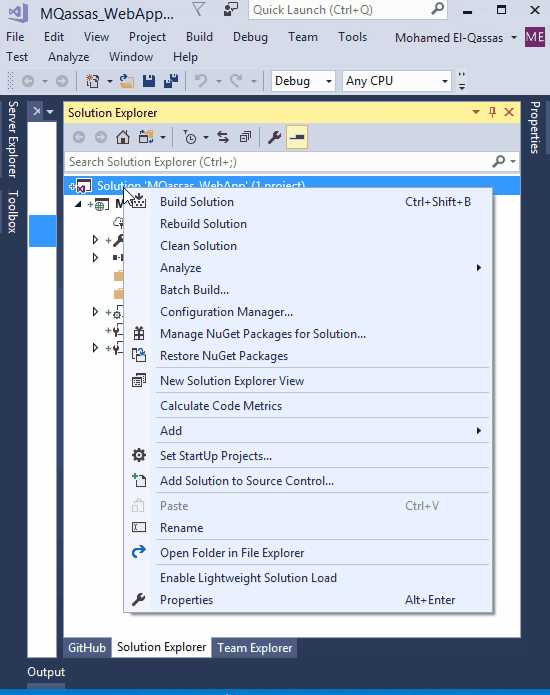550x695 pixels.
Task: Choose Batch Build... in context menu
Action: [x=308, y=290]
